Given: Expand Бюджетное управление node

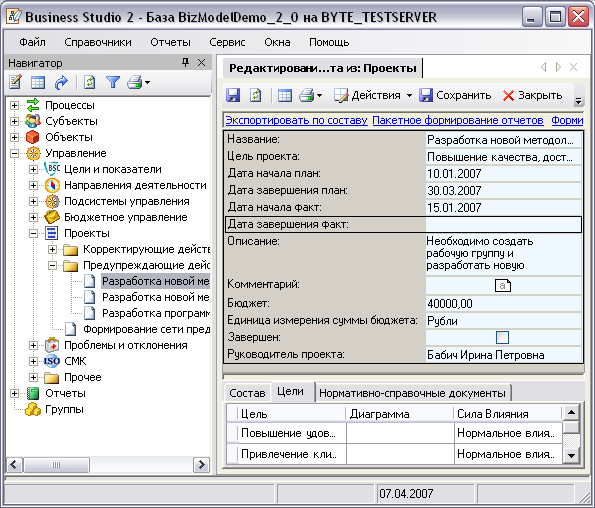Looking at the screenshot, I should [33, 217].
